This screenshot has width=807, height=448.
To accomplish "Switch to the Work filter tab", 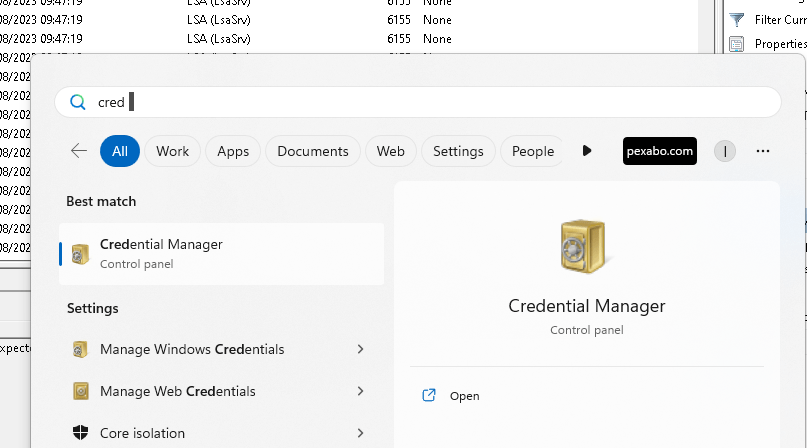I will click(172, 151).
